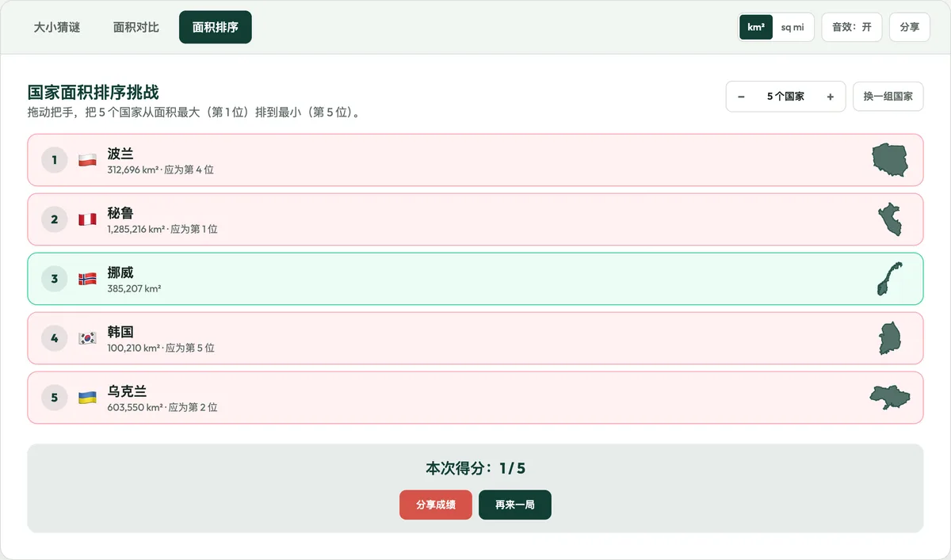The image size is (951, 560).
Task: Click the 秘鲁 country name
Action: point(120,212)
